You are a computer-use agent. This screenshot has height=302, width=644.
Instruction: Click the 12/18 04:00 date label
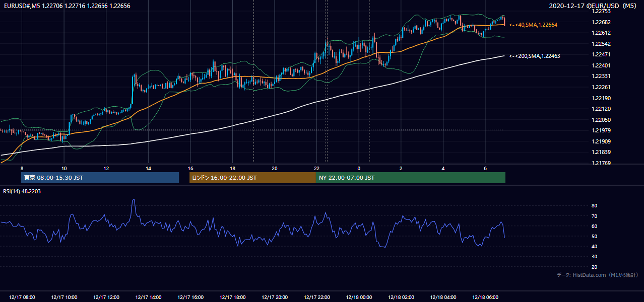443,297
